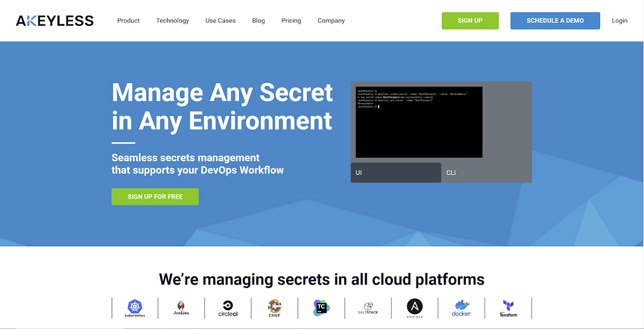This screenshot has height=329, width=644.
Task: Switch to the UI demo tab
Action: (396, 173)
